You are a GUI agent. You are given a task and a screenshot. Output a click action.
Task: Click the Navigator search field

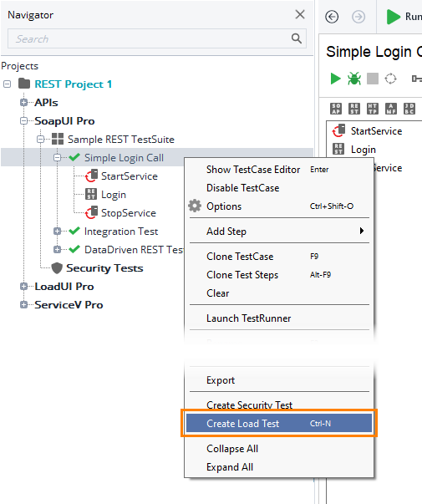pos(157,38)
